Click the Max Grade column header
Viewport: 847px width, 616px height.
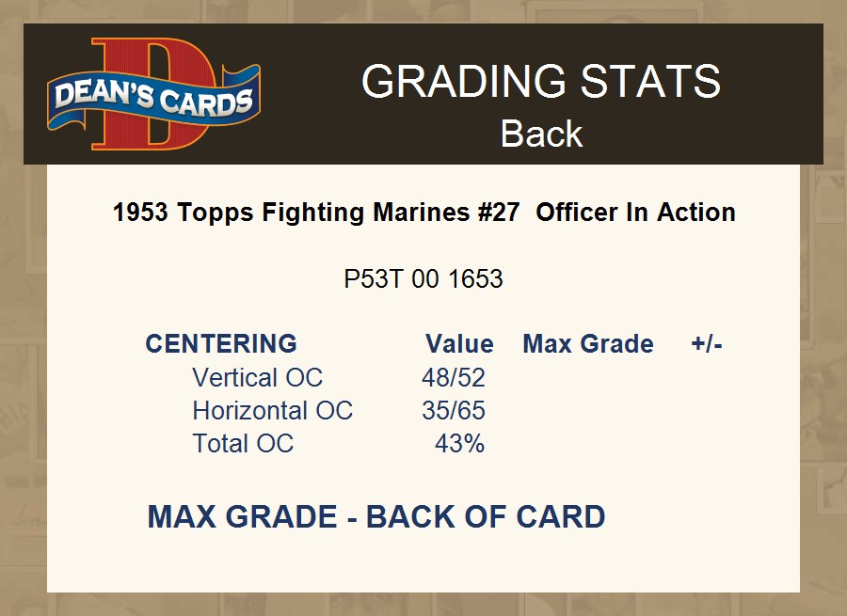click(587, 343)
